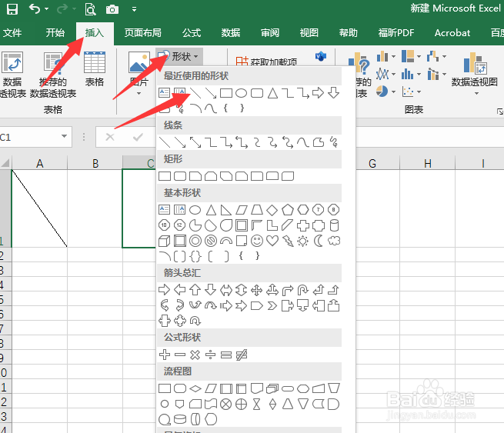
Task: Click the Save icon in quick access toolbar
Action: [12, 9]
